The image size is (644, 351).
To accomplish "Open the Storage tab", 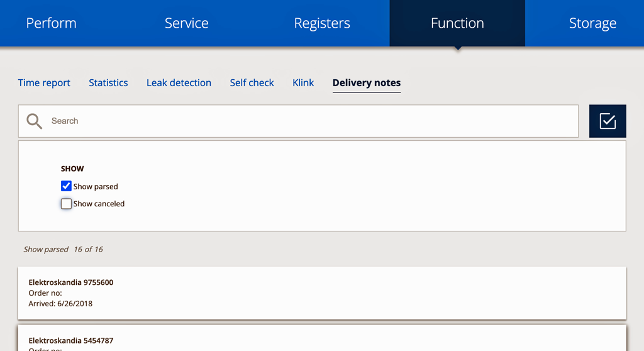I will (x=592, y=23).
